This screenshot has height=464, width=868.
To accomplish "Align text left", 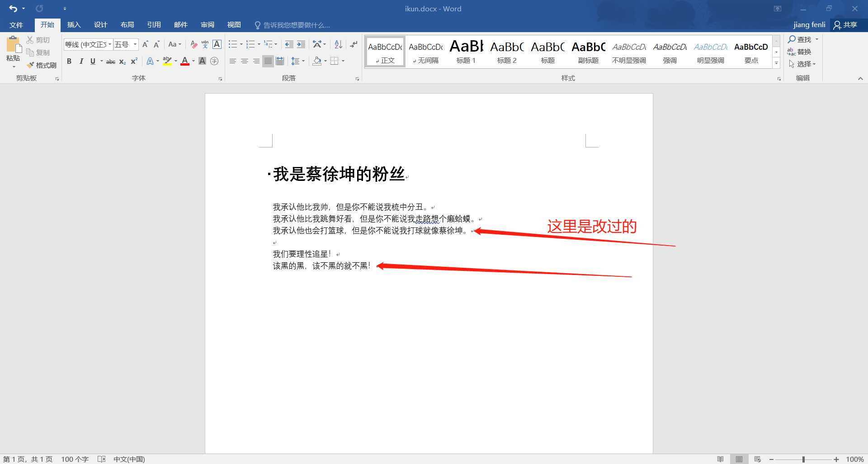I will [233, 61].
